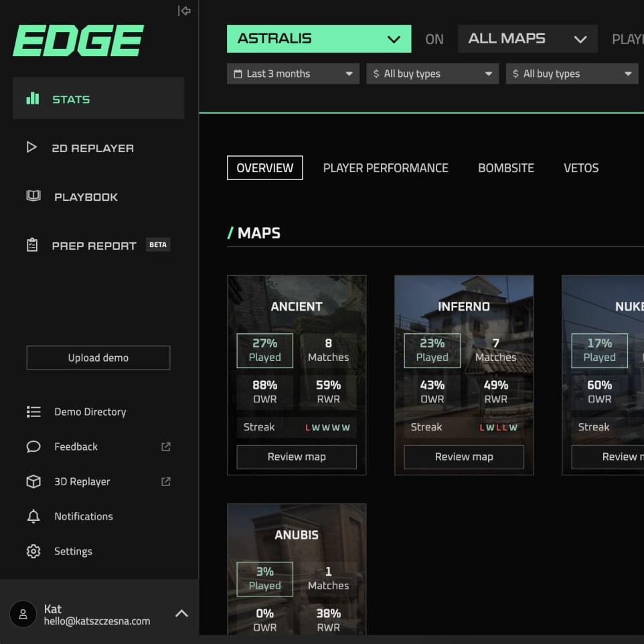Click the 2D Replayer play icon
Image resolution: width=644 pixels, height=644 pixels.
click(31, 147)
